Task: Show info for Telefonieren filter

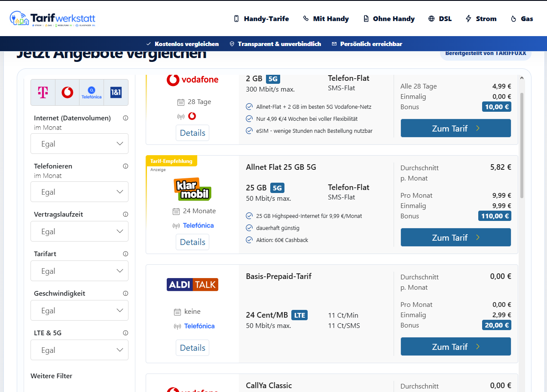Action: [x=125, y=166]
